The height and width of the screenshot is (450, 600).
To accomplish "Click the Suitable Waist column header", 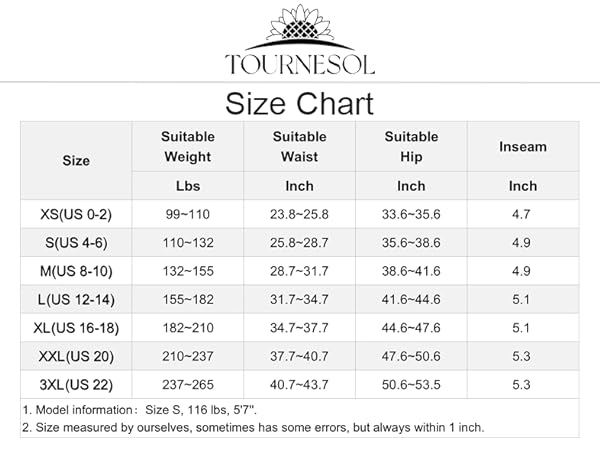I will click(x=300, y=147).
